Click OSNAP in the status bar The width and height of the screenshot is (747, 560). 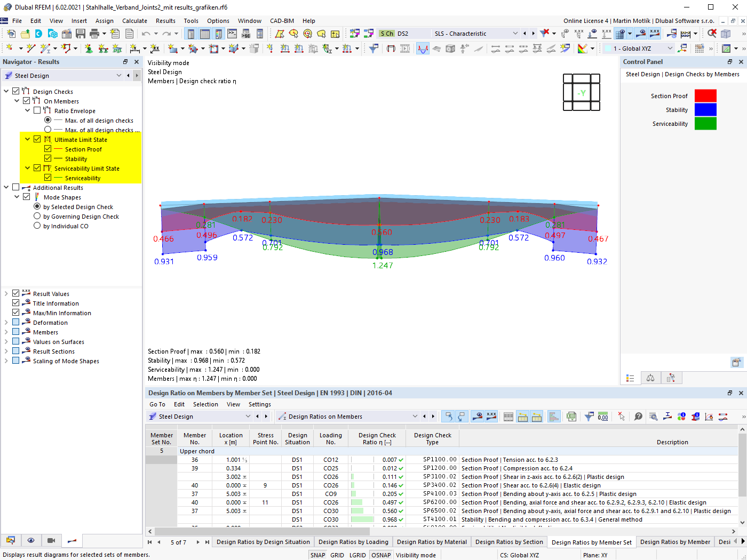[380, 555]
